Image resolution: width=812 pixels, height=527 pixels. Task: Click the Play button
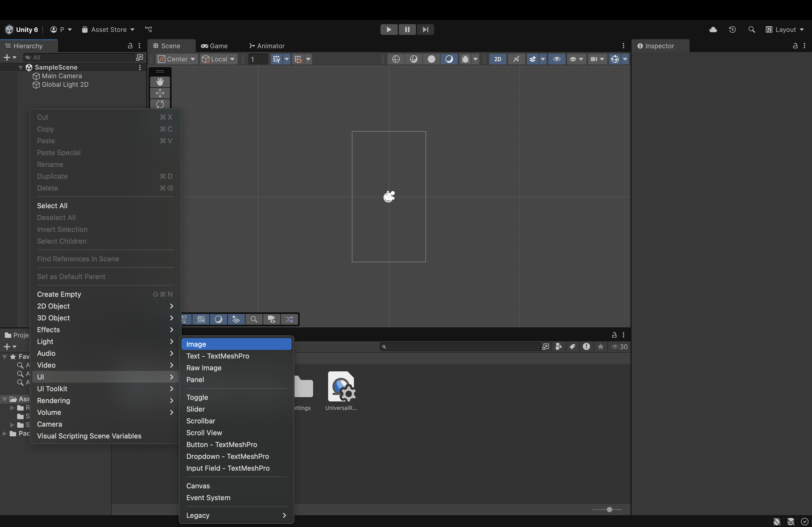[389, 30]
